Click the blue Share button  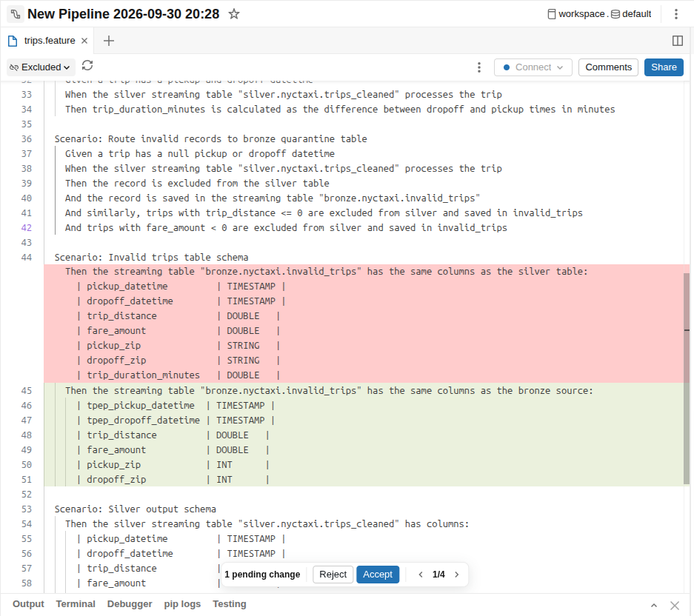664,67
